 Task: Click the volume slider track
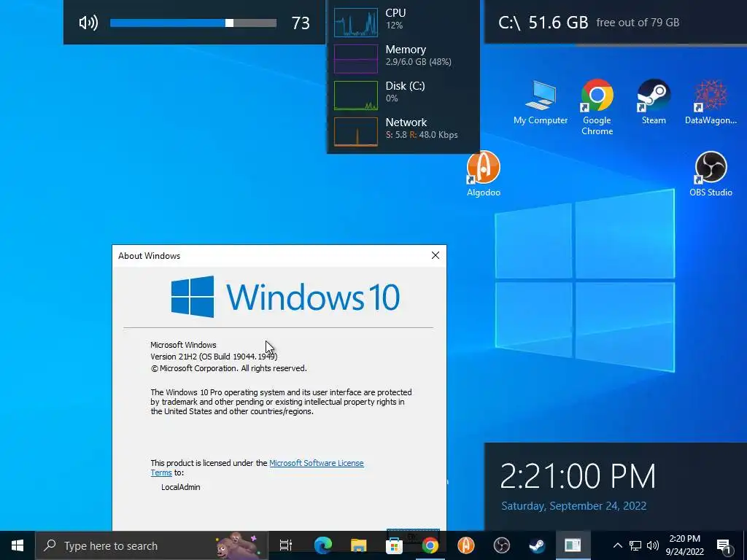tap(193, 23)
